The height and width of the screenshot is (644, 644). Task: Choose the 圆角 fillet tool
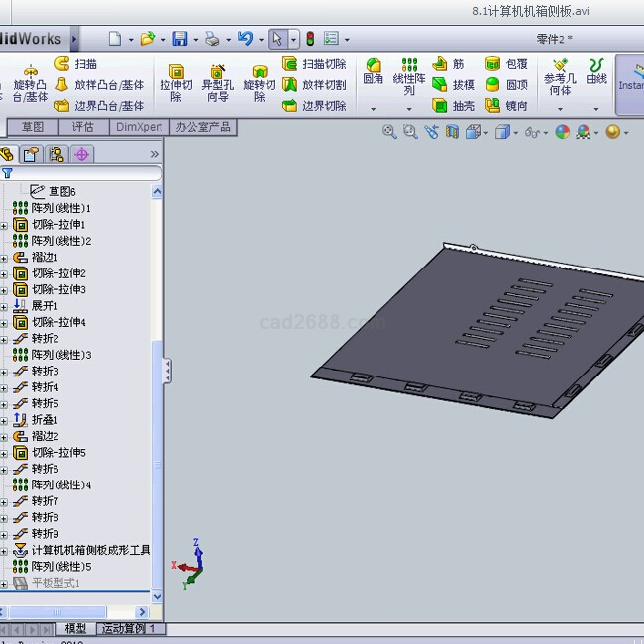374,71
